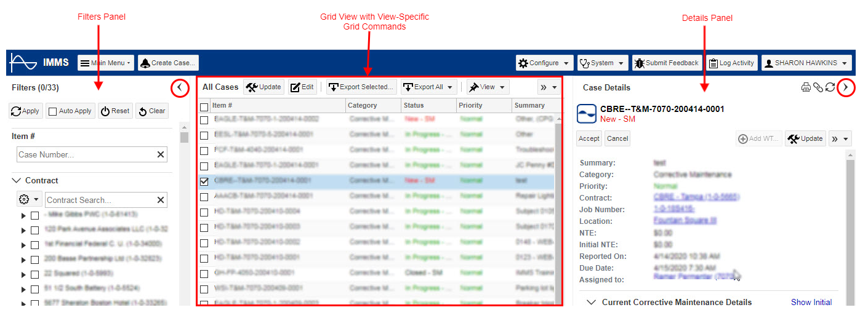Sort by the Item # column header
Viewport: 868px width, 318px height.
[277, 105]
